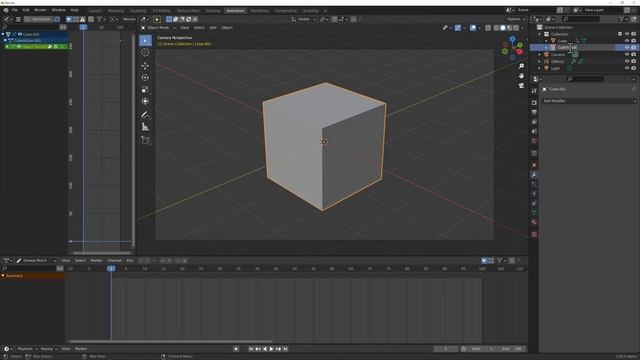640x360 pixels.
Task: Toggle Only Show Selected in dope sheet
Action: (484, 260)
